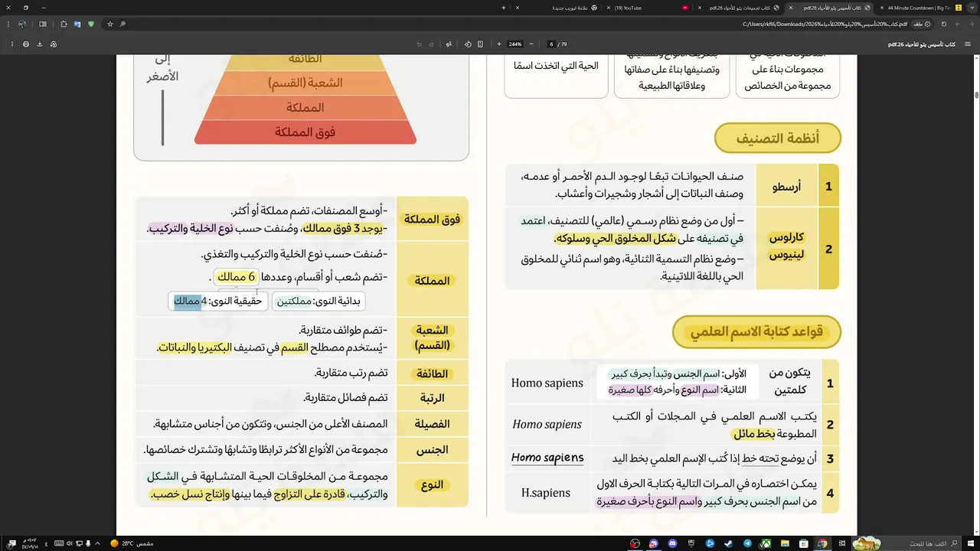Open Steam from the taskbar
Screen dimensions: 980x551
[729, 543]
